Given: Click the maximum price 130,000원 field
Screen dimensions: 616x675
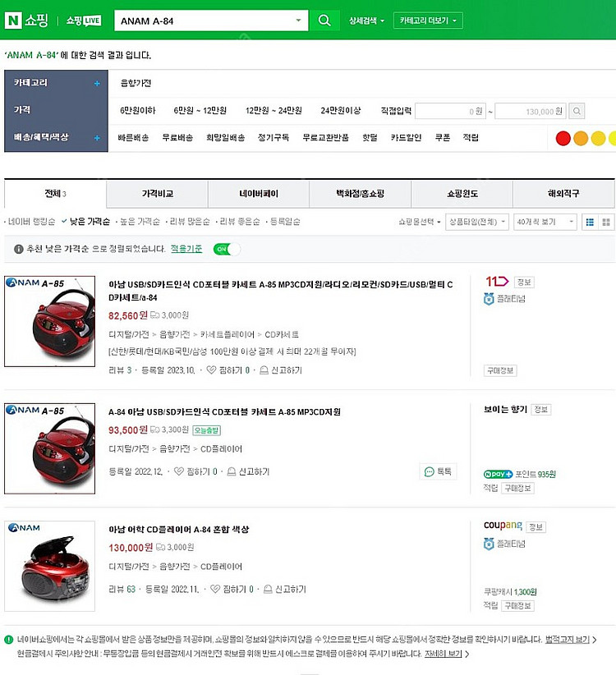Looking at the screenshot, I should [531, 111].
